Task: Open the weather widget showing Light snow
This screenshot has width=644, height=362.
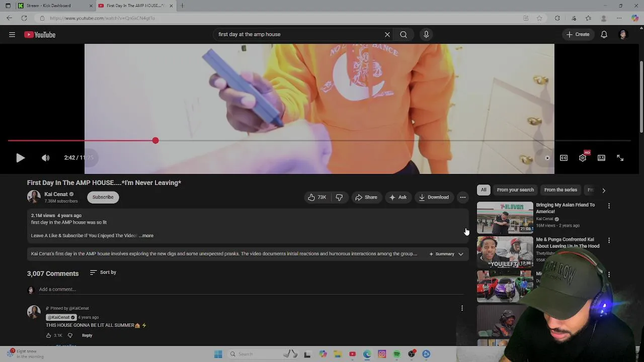Action: pyautogui.click(x=25, y=353)
